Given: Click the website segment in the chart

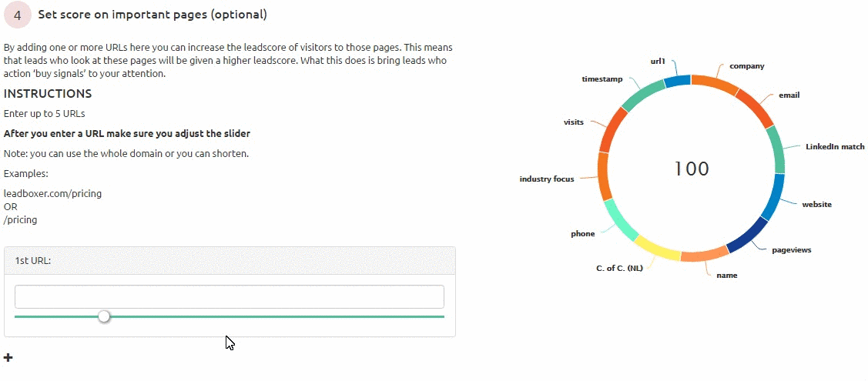Looking at the screenshot, I should (x=773, y=197).
